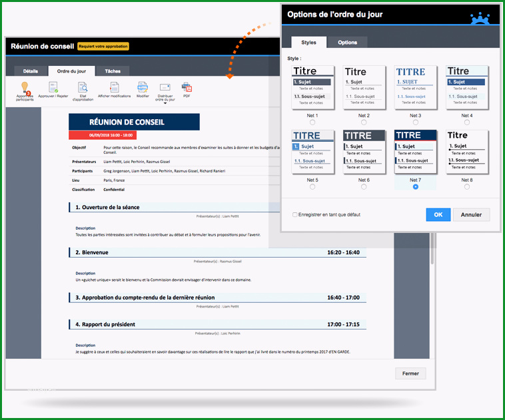
Task: Click the Apport des participants lightbulb icon
Action: (x=25, y=88)
